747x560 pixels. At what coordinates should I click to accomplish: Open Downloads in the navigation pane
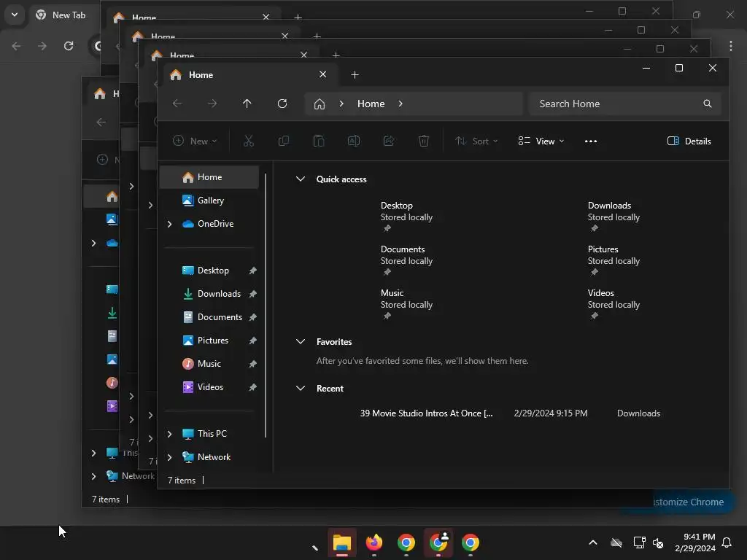click(209, 294)
